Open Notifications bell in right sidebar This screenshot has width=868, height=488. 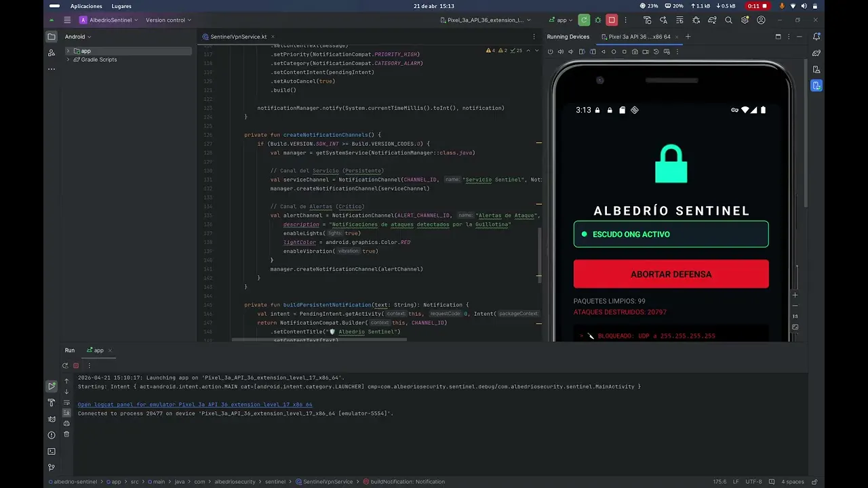(816, 37)
